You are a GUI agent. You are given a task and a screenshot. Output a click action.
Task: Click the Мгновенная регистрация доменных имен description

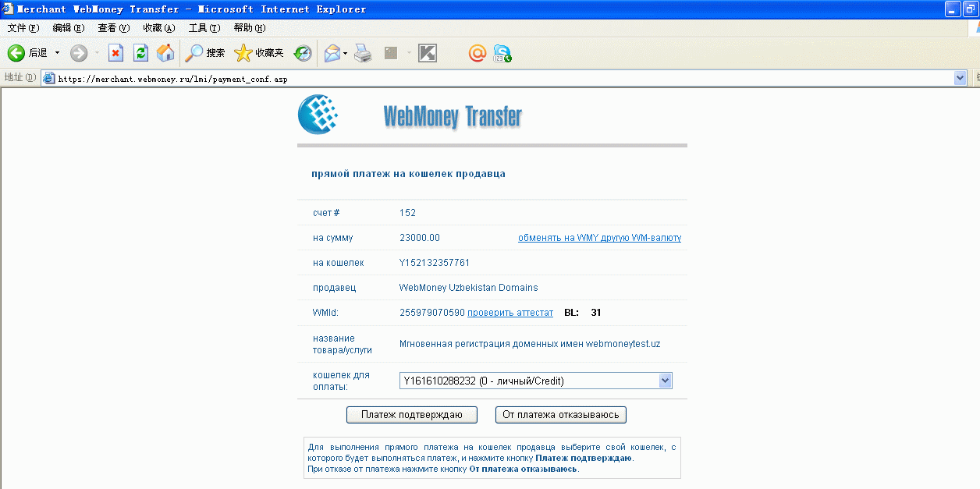(x=530, y=344)
